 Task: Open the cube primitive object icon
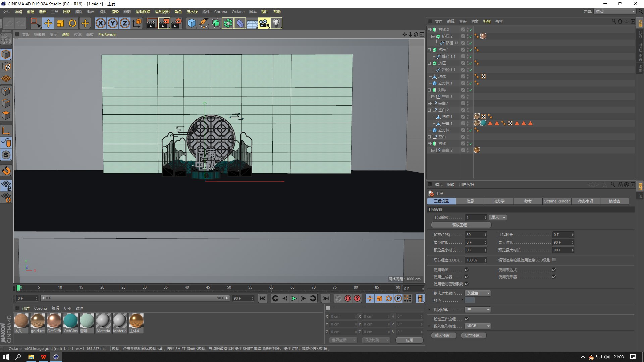[x=192, y=23]
